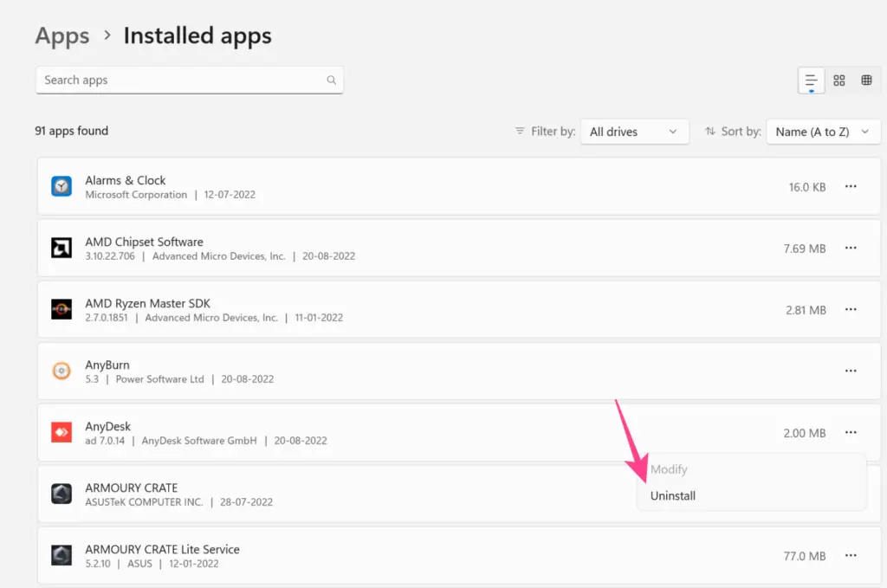Screen dimensions: 887x588
Task: Click the 7.69 MB size value
Action: 805,249
